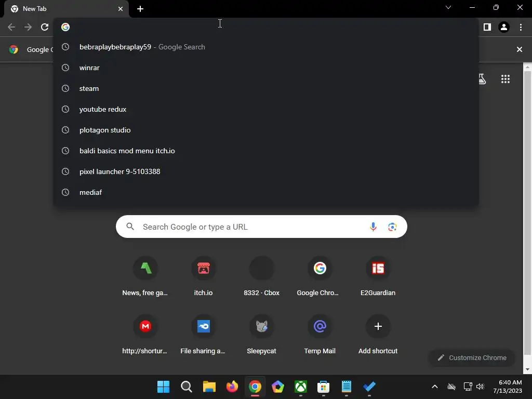This screenshot has height=399, width=532.
Task: Choose bebraplaybebraplay59 Google Search suggestion
Action: click(266, 47)
